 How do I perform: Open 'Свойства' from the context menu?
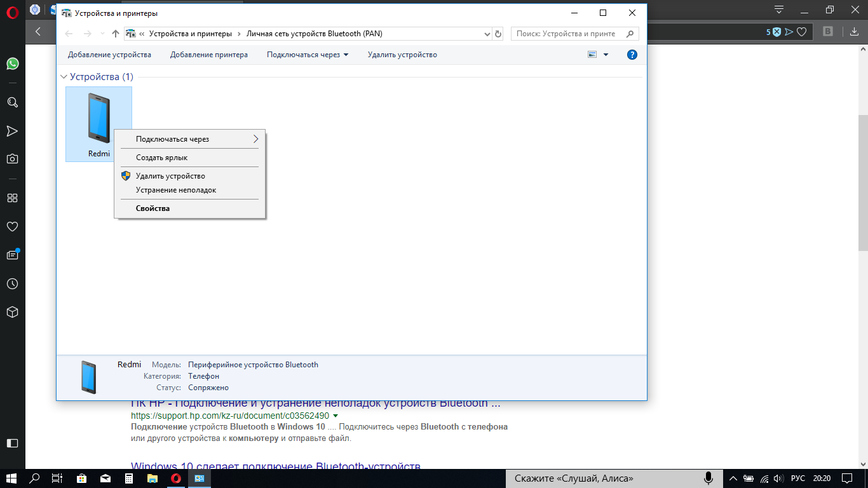(x=189, y=208)
